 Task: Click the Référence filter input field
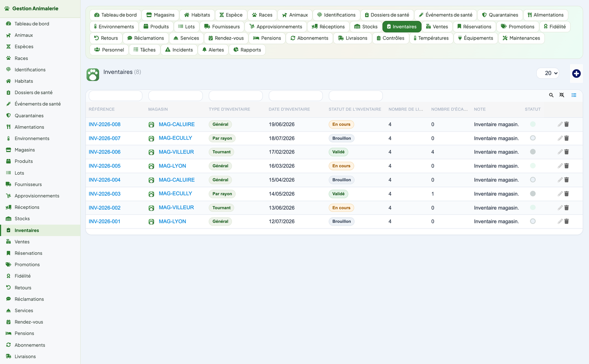(x=115, y=96)
